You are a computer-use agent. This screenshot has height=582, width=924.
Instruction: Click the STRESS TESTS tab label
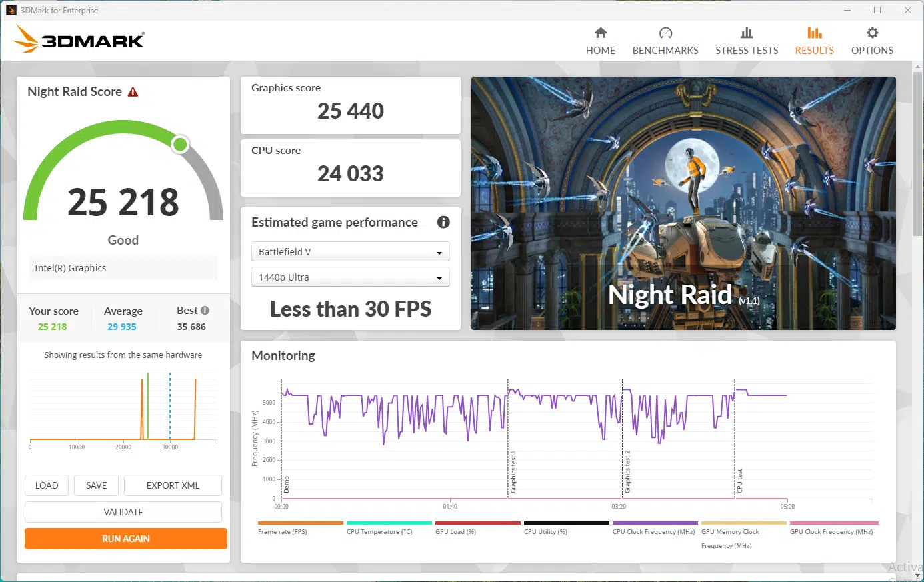(x=747, y=51)
